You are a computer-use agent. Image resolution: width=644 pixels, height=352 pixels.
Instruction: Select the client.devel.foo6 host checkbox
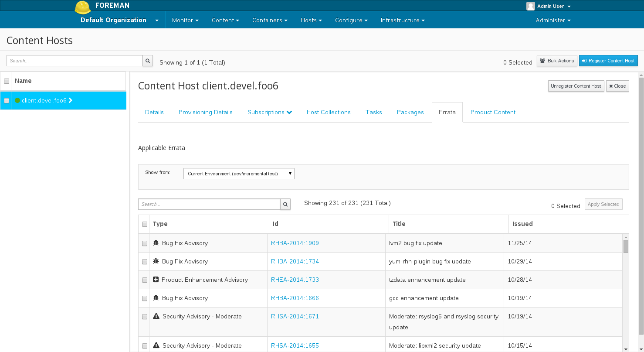[x=7, y=101]
